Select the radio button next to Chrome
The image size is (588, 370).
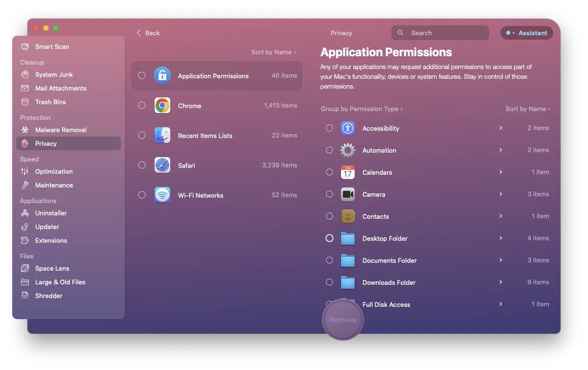(x=142, y=106)
